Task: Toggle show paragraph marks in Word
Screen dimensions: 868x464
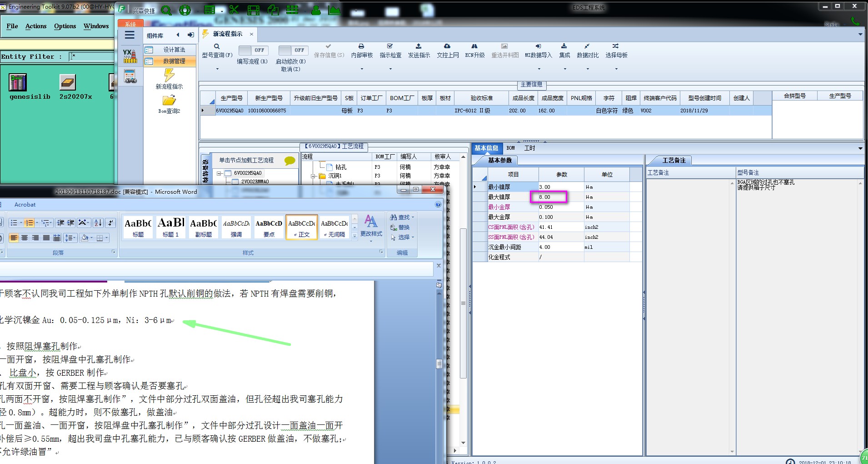Action: pyautogui.click(x=110, y=223)
